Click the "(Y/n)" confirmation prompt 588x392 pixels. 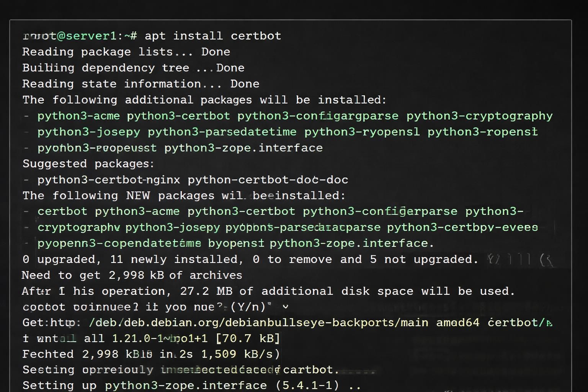click(x=248, y=307)
